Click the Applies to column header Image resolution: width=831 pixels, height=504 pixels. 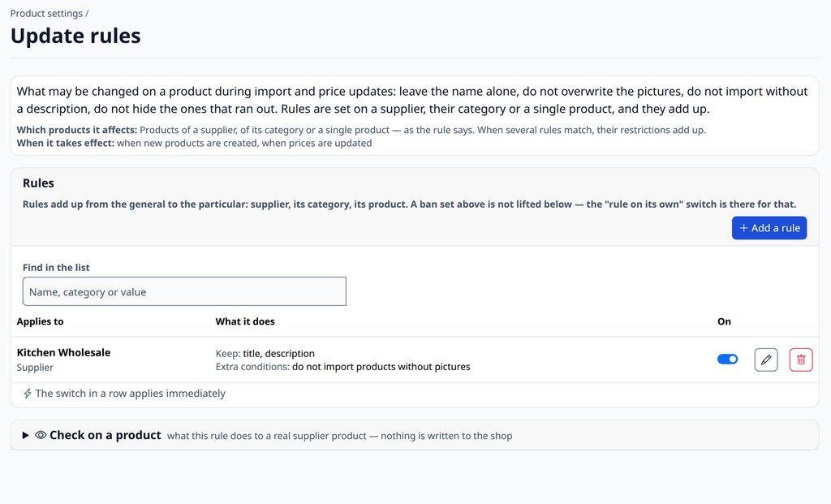click(41, 321)
